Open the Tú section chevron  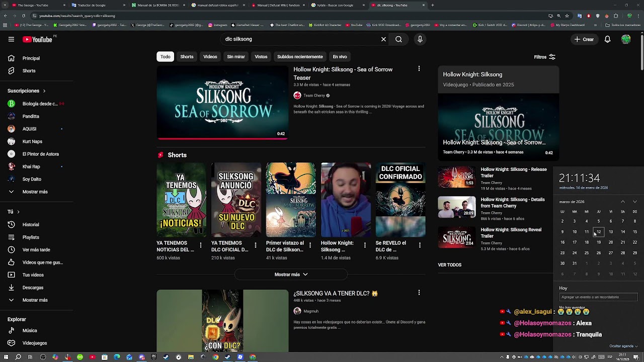pyautogui.click(x=18, y=212)
